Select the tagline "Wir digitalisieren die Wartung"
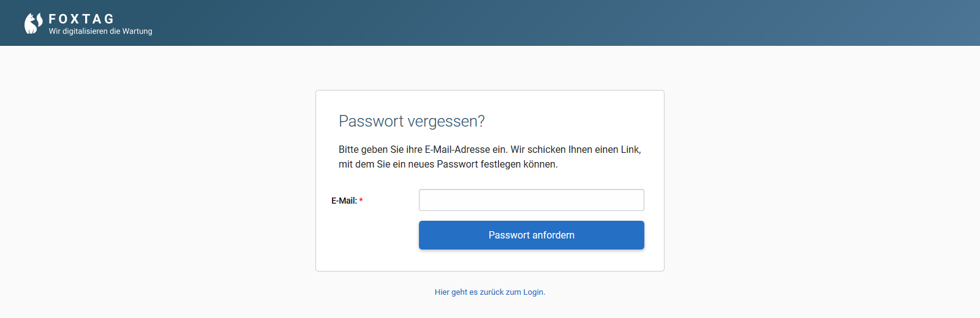Screen dimensions: 980x318 pyautogui.click(x=100, y=31)
